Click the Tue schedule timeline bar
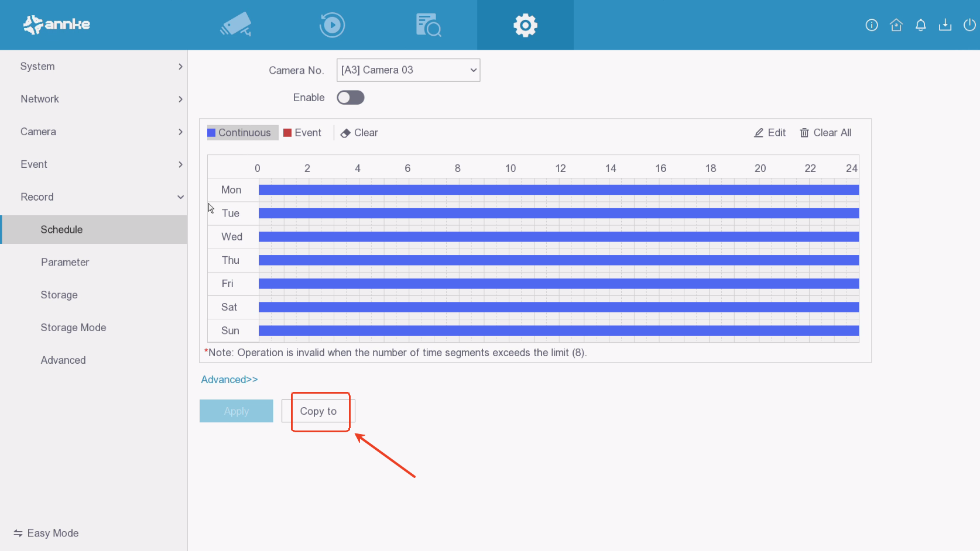The width and height of the screenshot is (980, 551). tap(559, 213)
